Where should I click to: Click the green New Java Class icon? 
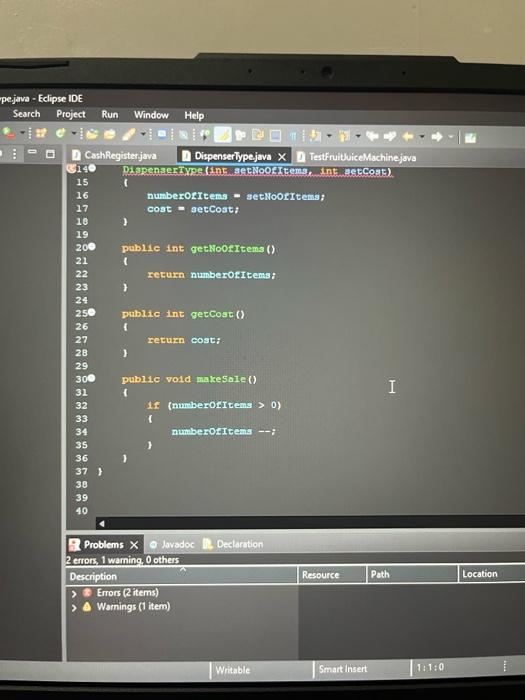click(60, 133)
